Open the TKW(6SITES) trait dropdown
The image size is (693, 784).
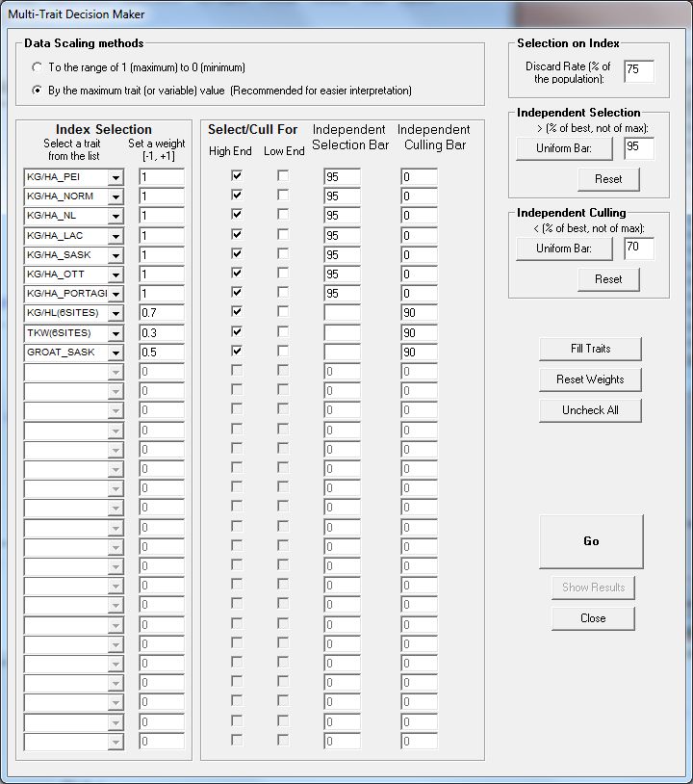(115, 333)
